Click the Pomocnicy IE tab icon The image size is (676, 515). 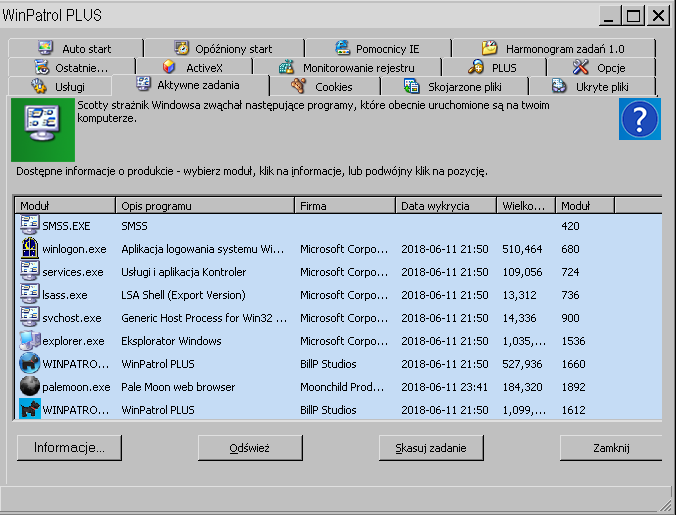coord(342,47)
